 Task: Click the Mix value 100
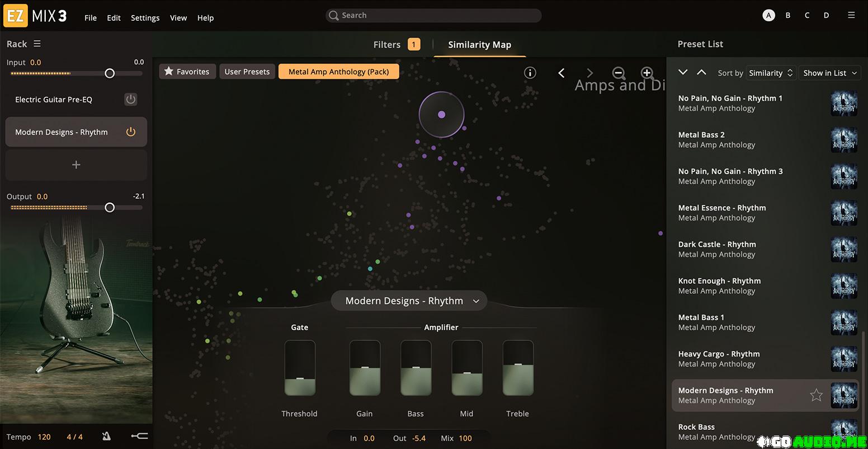(x=465, y=438)
